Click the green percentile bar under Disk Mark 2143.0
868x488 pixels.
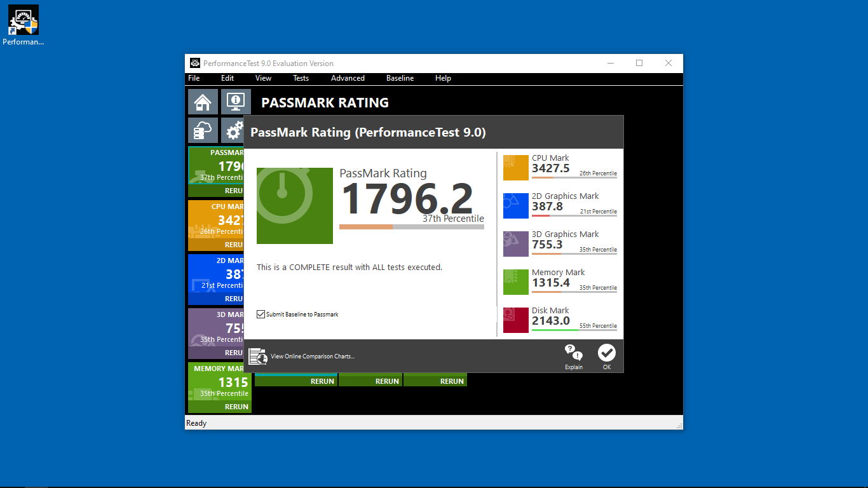coord(574,330)
